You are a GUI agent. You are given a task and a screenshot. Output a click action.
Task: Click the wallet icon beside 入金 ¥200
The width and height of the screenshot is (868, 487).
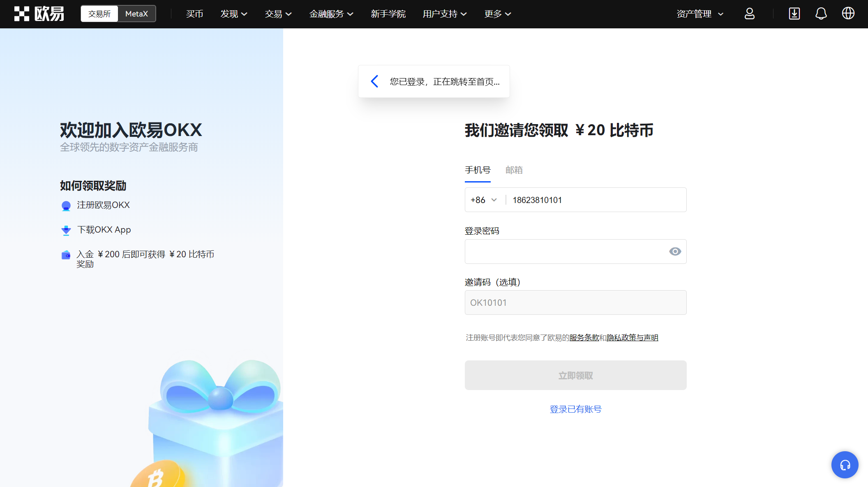coord(66,255)
